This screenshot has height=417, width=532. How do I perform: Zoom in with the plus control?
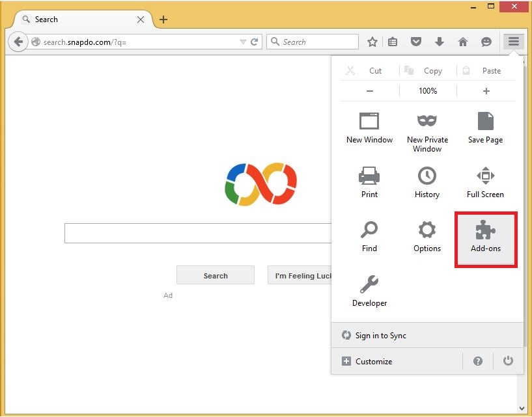486,91
